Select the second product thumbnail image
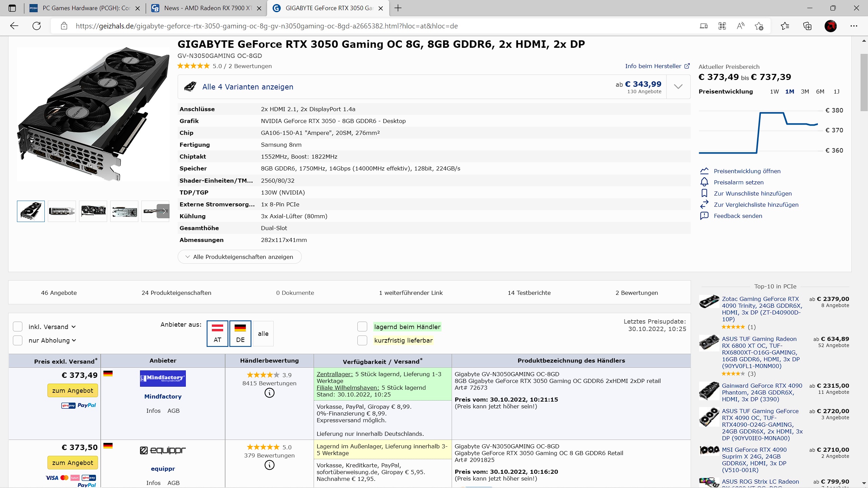The width and height of the screenshot is (868, 488). [x=62, y=211]
